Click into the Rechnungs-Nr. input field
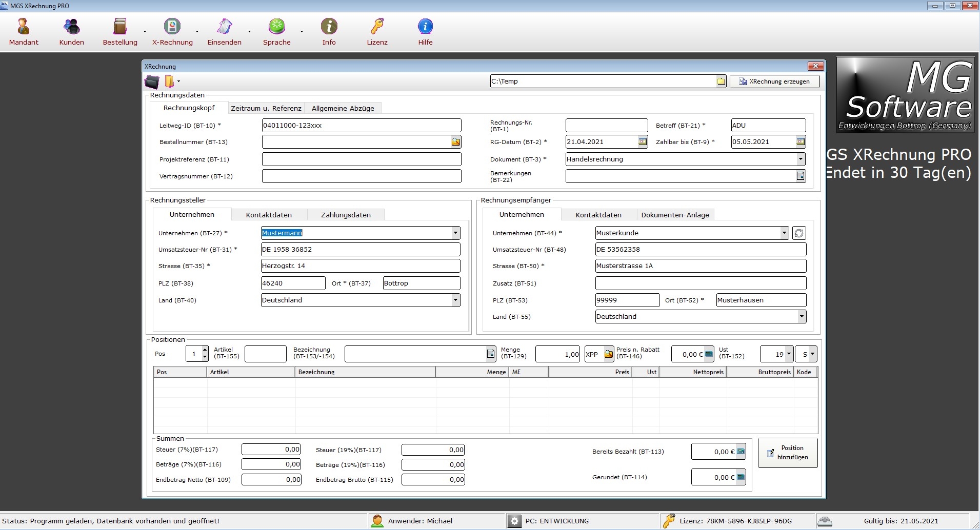The width and height of the screenshot is (980, 530). [606, 126]
